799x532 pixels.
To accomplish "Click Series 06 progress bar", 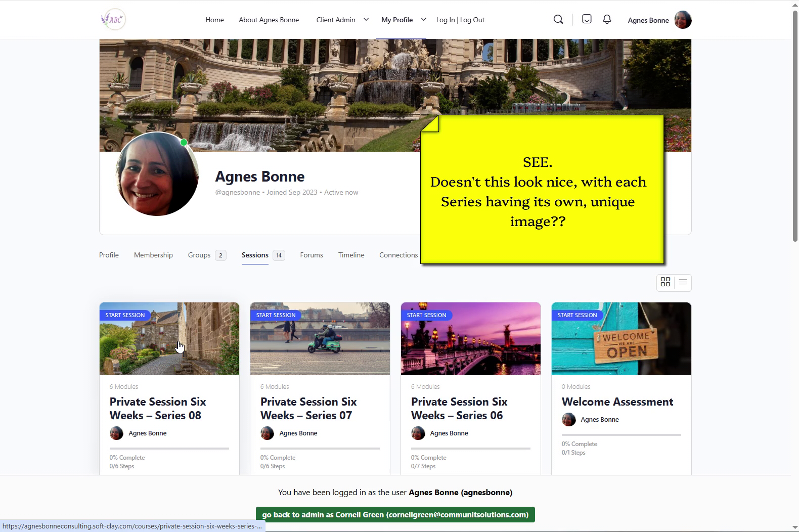I will click(470, 449).
